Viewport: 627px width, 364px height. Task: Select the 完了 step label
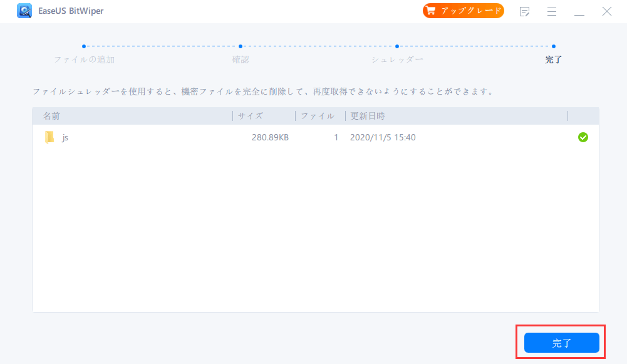point(554,60)
